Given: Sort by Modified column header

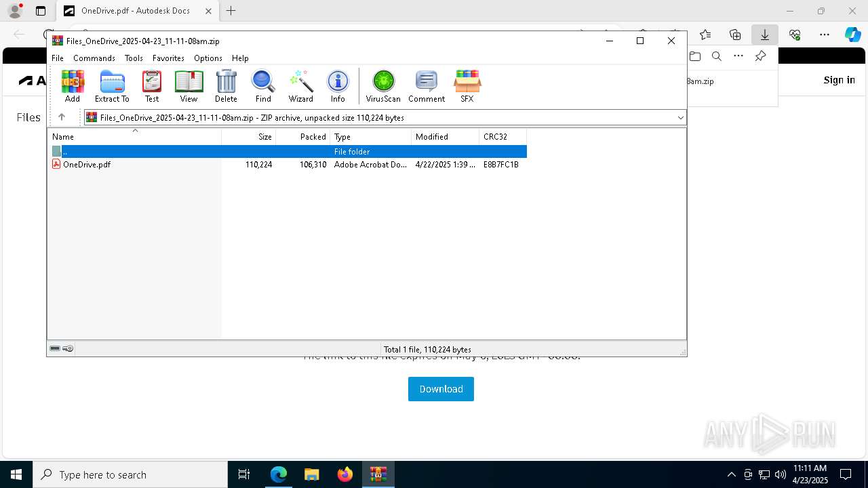Looking at the screenshot, I should 446,136.
